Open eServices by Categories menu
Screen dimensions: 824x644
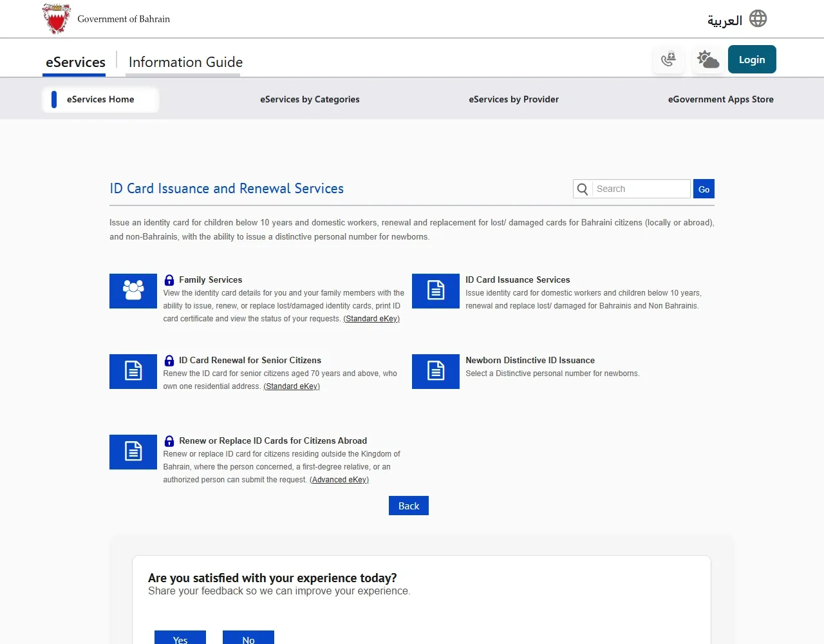pyautogui.click(x=310, y=99)
